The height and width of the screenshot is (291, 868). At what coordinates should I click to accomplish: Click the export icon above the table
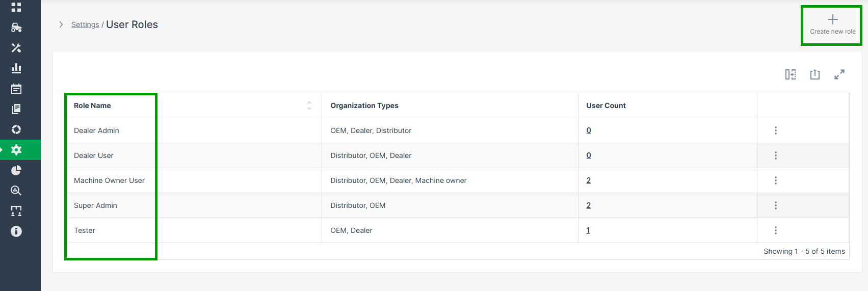pyautogui.click(x=815, y=74)
